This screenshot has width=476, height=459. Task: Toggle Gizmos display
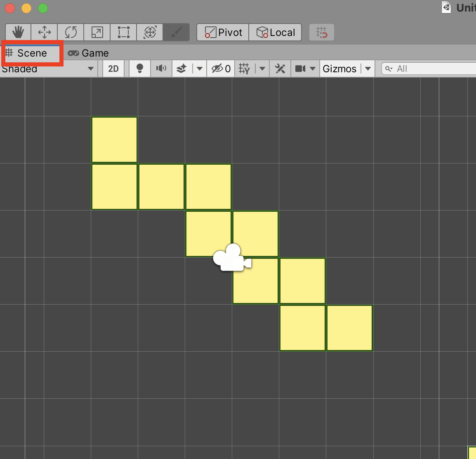click(x=340, y=69)
